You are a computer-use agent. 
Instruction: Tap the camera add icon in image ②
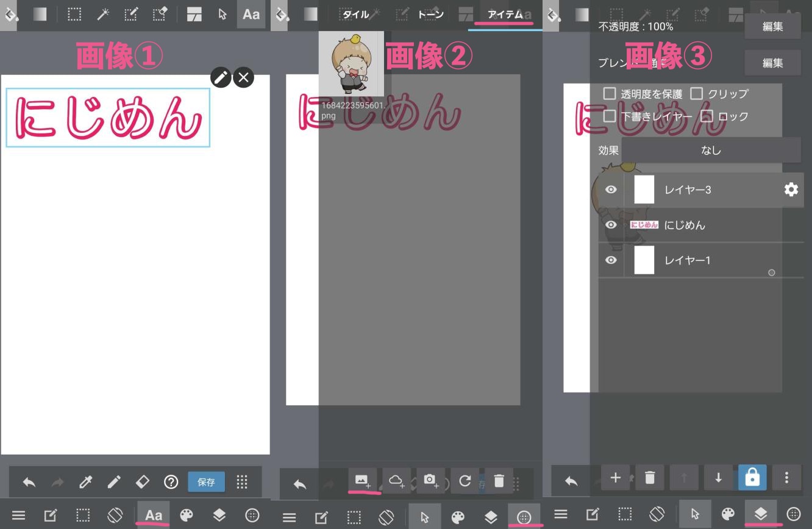431,481
